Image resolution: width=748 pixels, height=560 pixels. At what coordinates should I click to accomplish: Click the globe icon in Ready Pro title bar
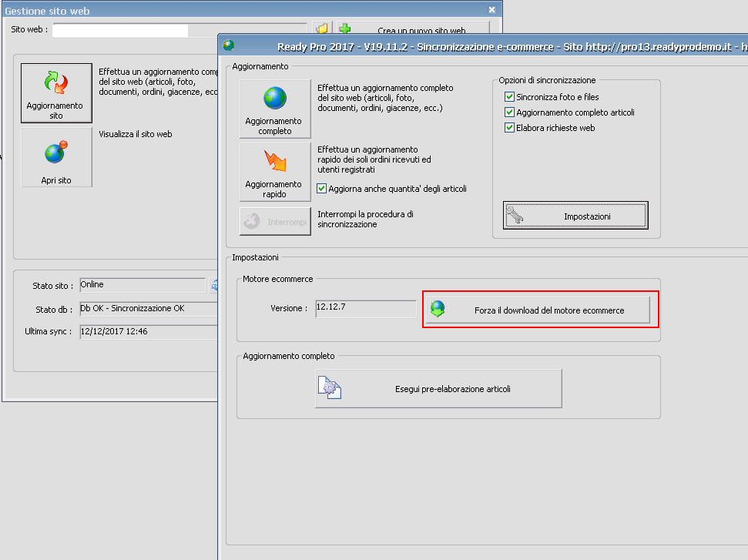click(229, 45)
